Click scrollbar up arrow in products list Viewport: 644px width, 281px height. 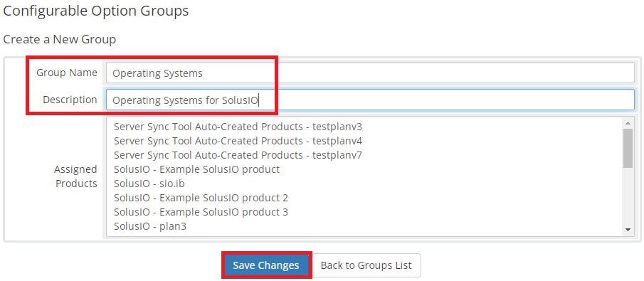(x=628, y=123)
